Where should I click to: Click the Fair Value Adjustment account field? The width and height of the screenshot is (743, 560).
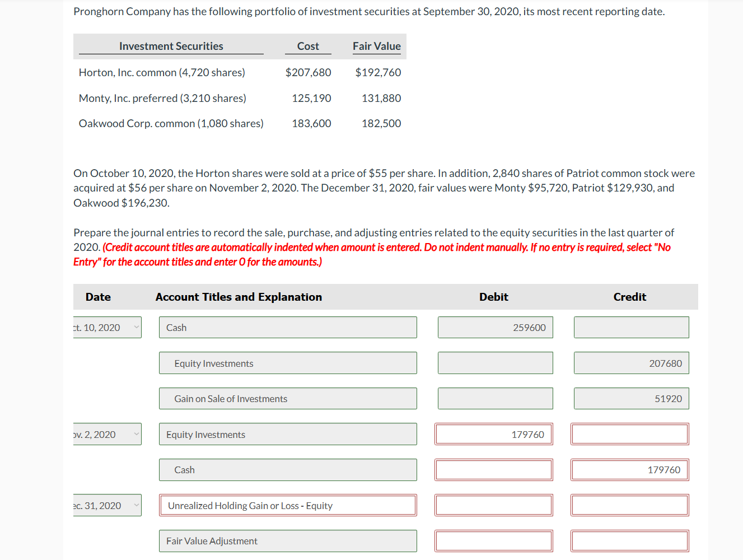click(x=288, y=541)
